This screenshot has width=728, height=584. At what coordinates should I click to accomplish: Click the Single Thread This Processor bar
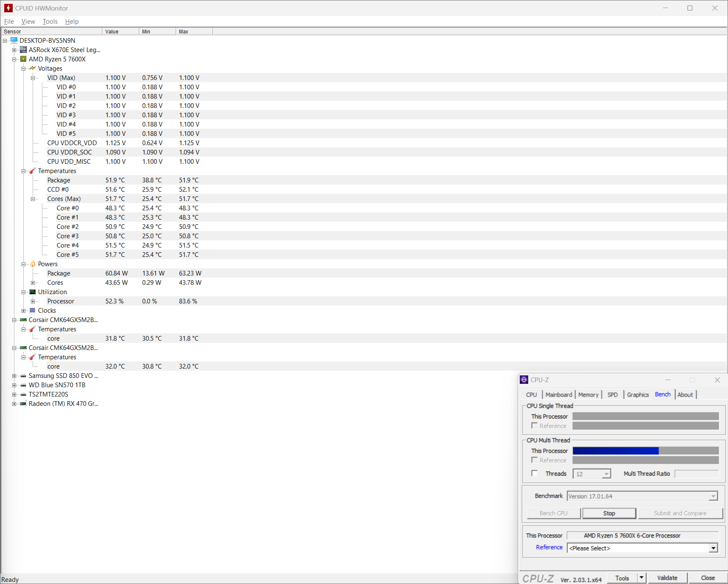pos(646,416)
